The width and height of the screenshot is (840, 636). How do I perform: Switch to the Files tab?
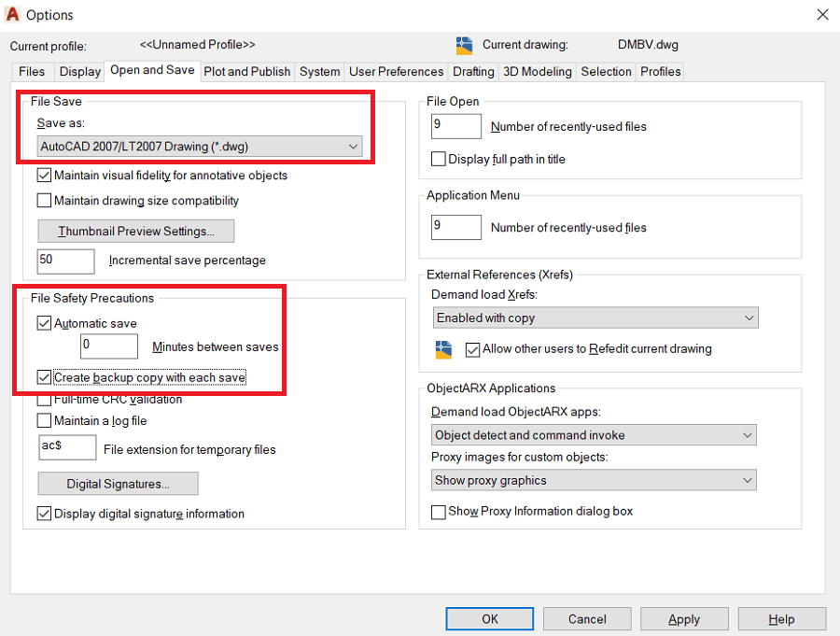[32, 71]
